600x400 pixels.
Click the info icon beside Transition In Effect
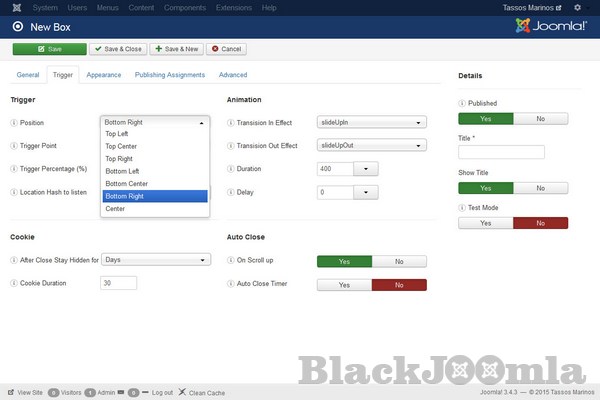pos(231,123)
